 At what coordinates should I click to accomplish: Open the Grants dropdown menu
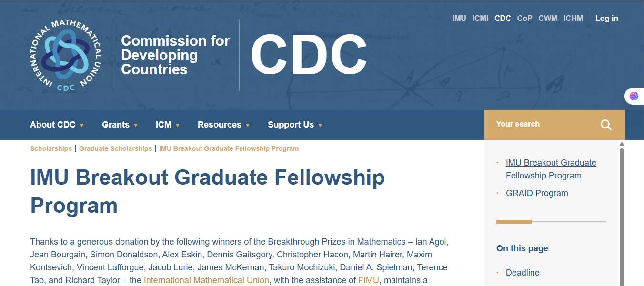120,125
